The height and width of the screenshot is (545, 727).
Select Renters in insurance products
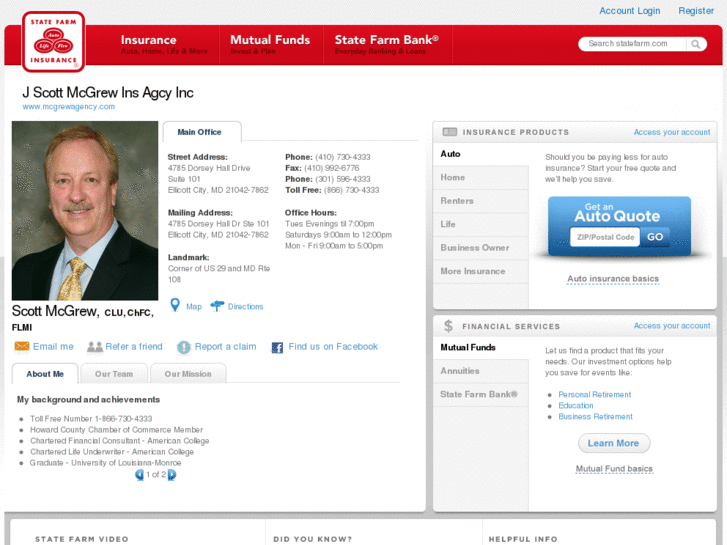pos(481,201)
